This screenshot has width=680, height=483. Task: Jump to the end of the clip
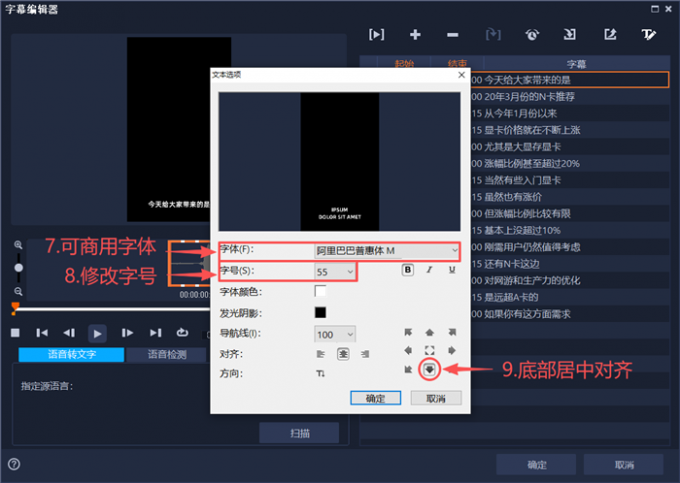155,333
